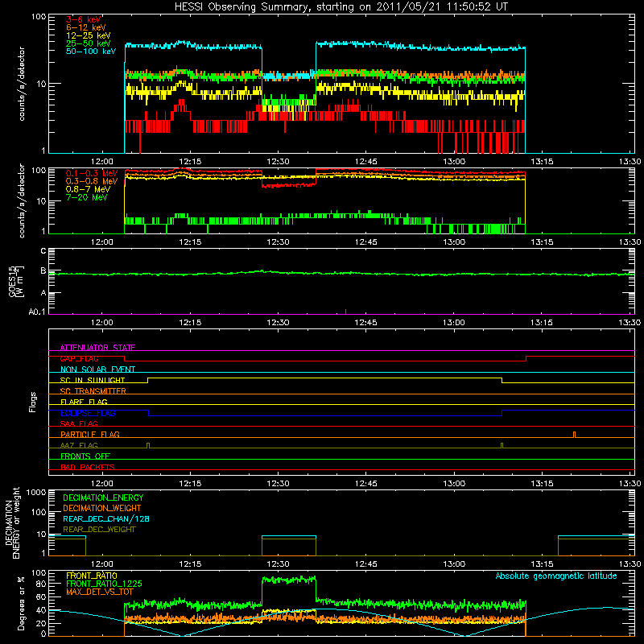The height and width of the screenshot is (644, 644).
Task: Click the cyan "50-100 keV" legend label
Action: tap(91, 52)
